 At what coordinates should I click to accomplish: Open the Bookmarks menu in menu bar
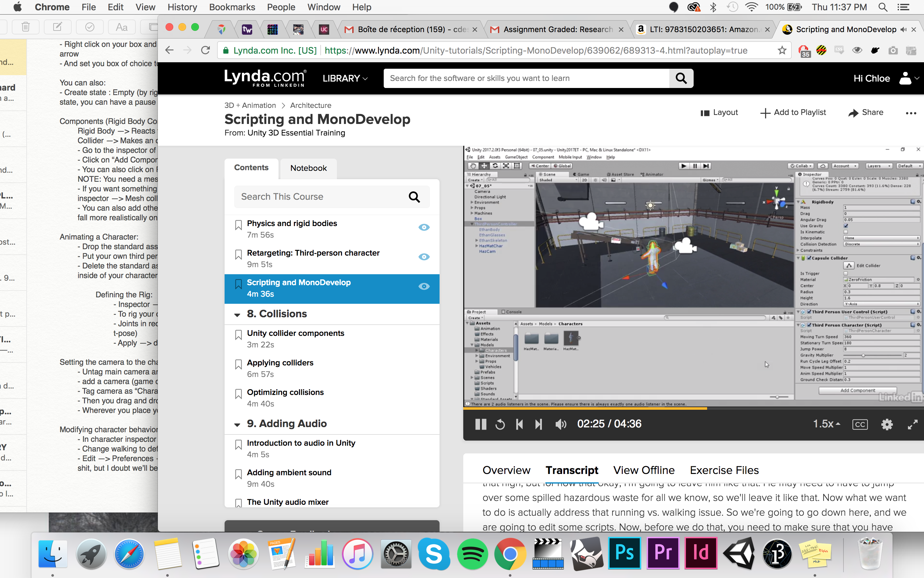click(232, 7)
